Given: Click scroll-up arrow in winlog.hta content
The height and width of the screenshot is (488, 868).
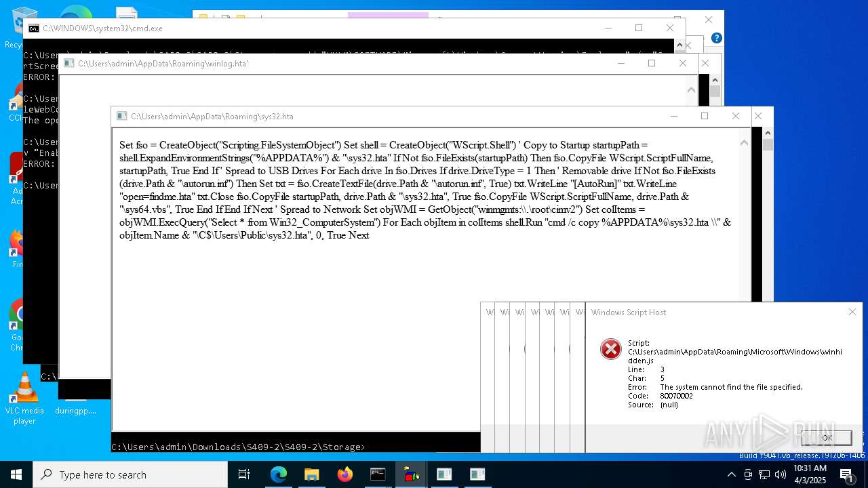Looking at the screenshot, I should [x=692, y=89].
